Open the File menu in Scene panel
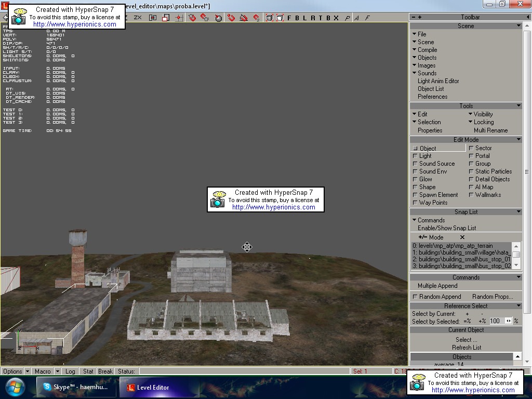Image resolution: width=532 pixels, height=399 pixels. 419,34
